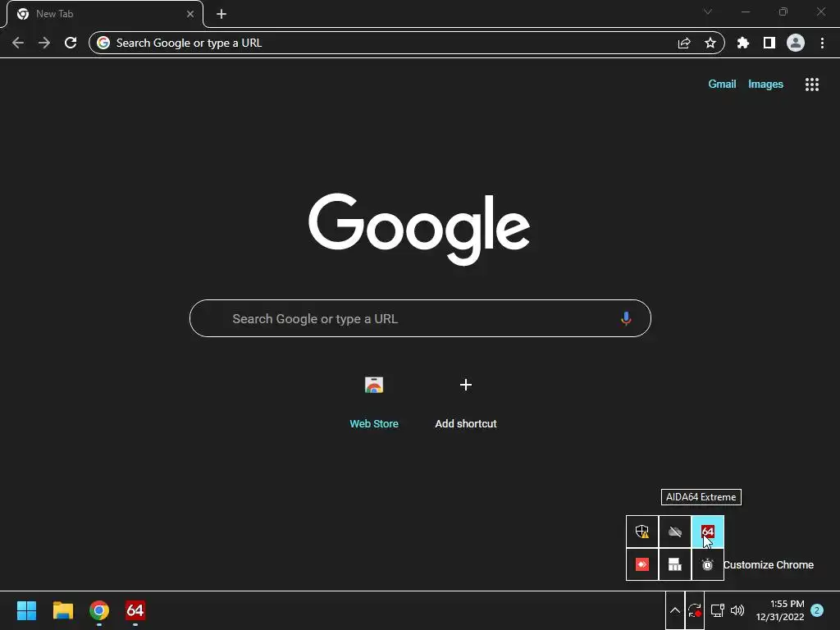Open the Web Store shortcut tile
The image size is (840, 630).
click(374, 385)
